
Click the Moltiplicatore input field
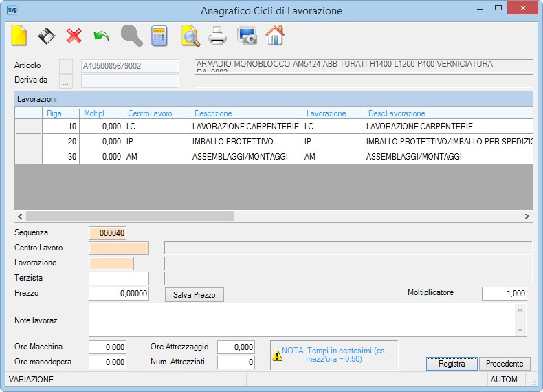coord(505,294)
